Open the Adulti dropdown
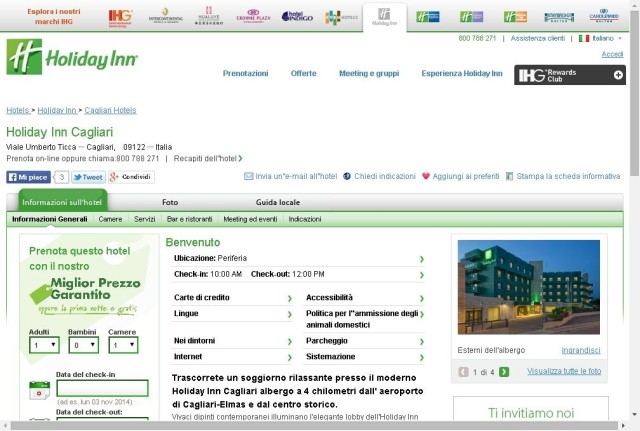Screen dimensions: 640x431 point(44,345)
